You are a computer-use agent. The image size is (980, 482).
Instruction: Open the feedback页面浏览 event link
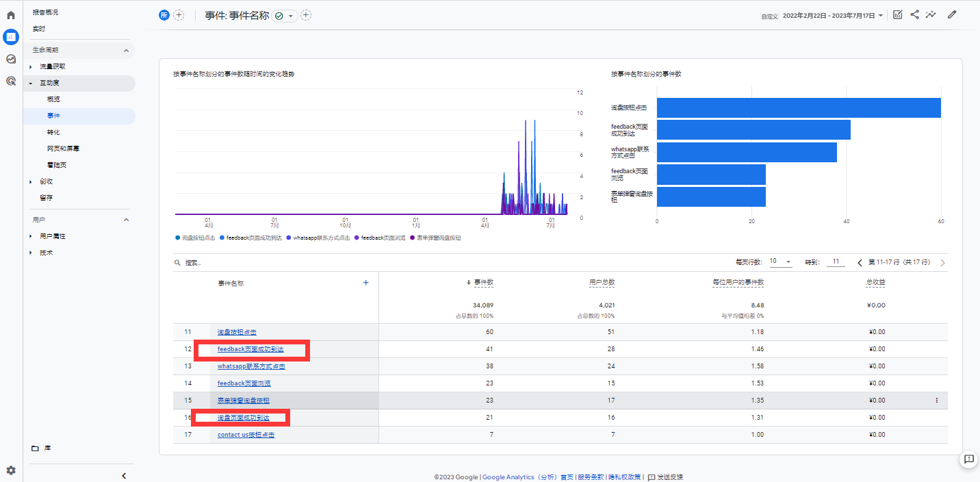point(244,383)
